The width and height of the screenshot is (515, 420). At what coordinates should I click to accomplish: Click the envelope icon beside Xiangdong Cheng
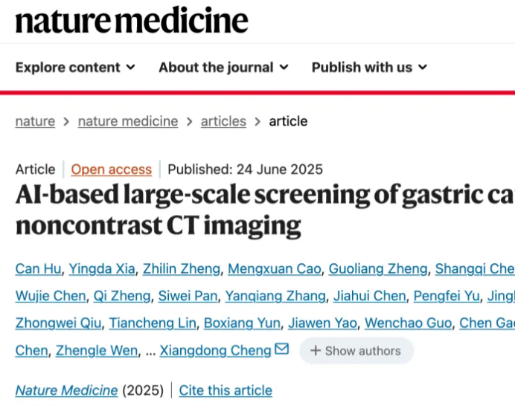[x=281, y=349]
